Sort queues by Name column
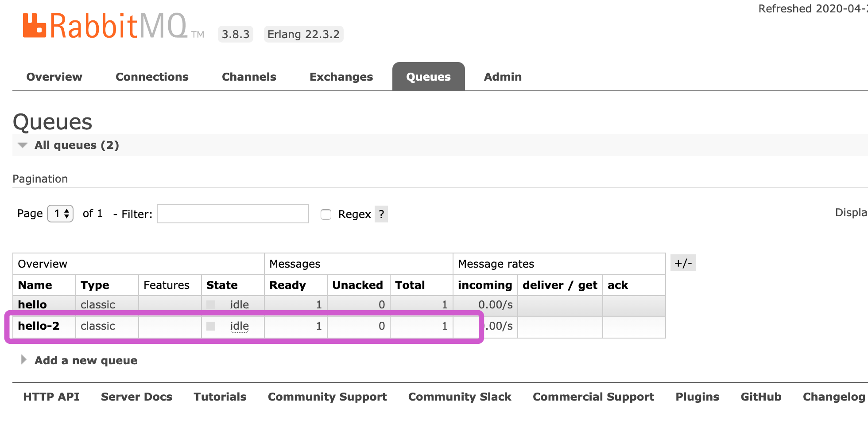Image resolution: width=868 pixels, height=444 pixels. click(x=35, y=285)
